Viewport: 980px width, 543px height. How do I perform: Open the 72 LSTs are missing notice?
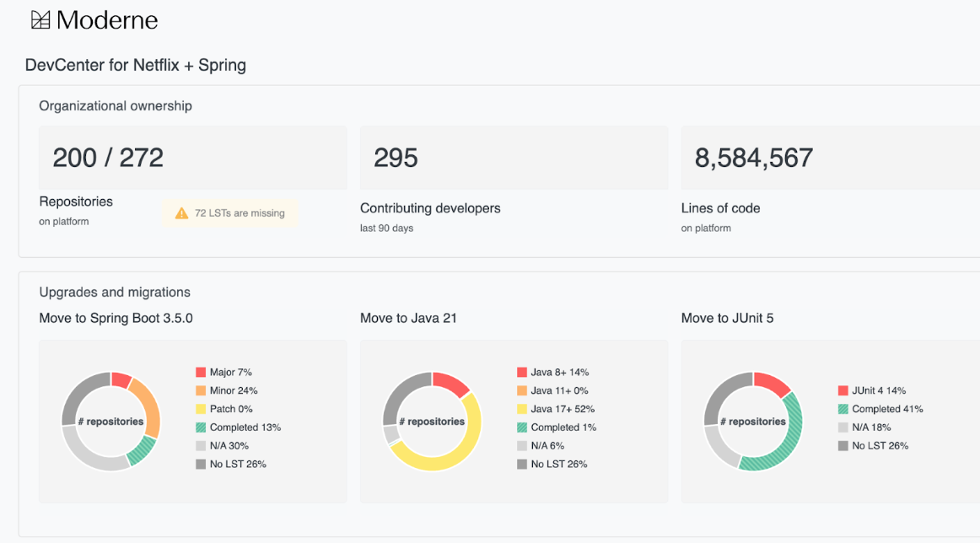pyautogui.click(x=230, y=213)
